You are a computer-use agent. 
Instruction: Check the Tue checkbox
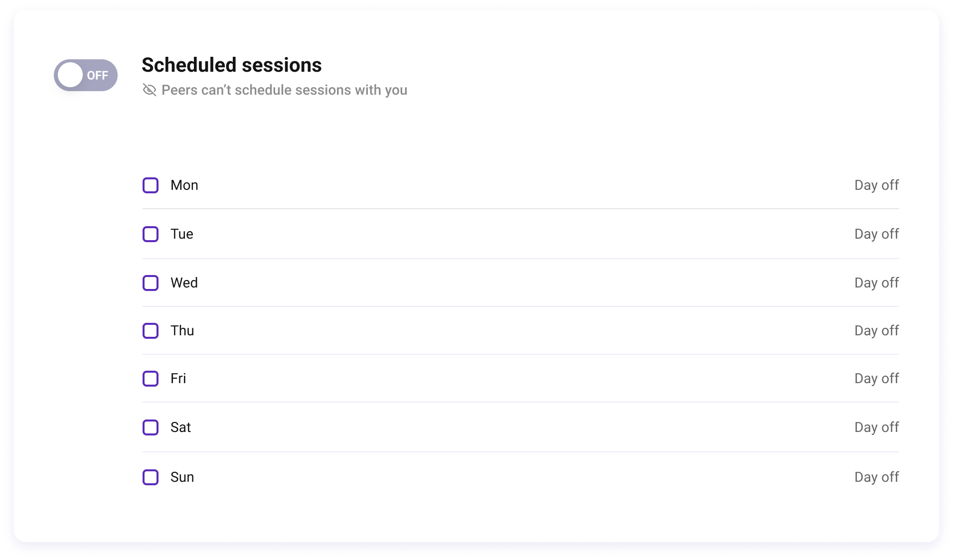(x=151, y=234)
